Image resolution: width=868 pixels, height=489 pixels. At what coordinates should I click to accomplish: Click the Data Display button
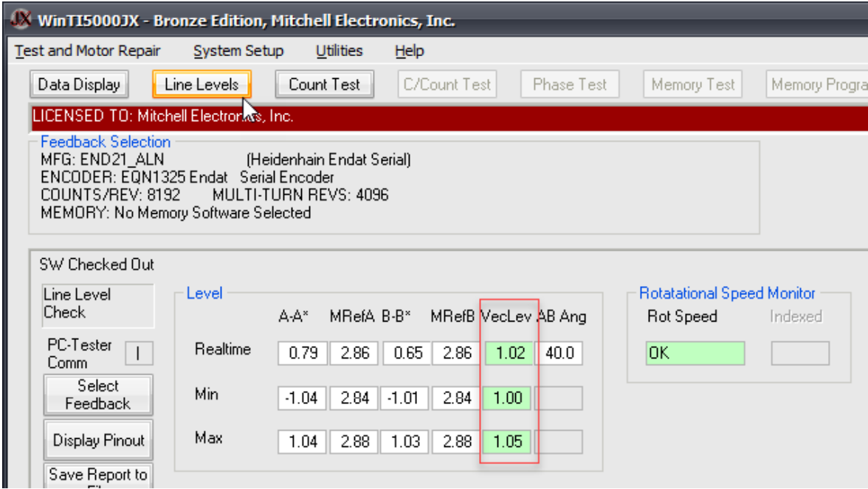(x=79, y=85)
